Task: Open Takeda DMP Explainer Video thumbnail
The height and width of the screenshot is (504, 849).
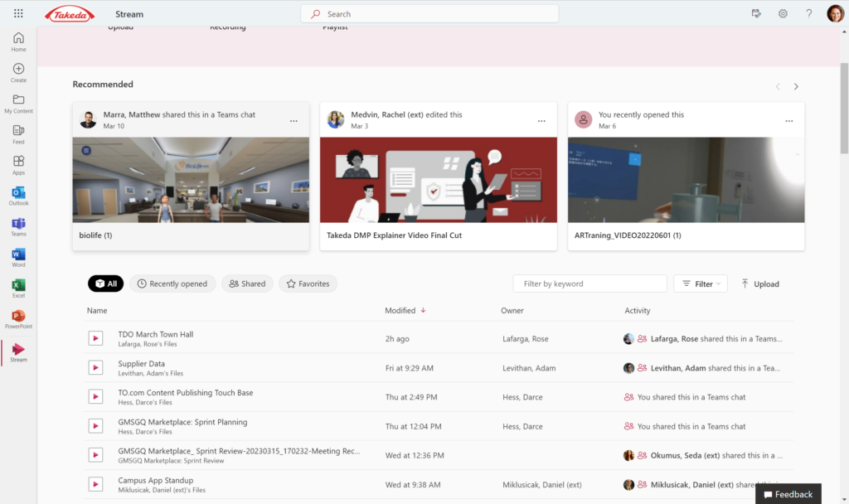Action: 438,180
